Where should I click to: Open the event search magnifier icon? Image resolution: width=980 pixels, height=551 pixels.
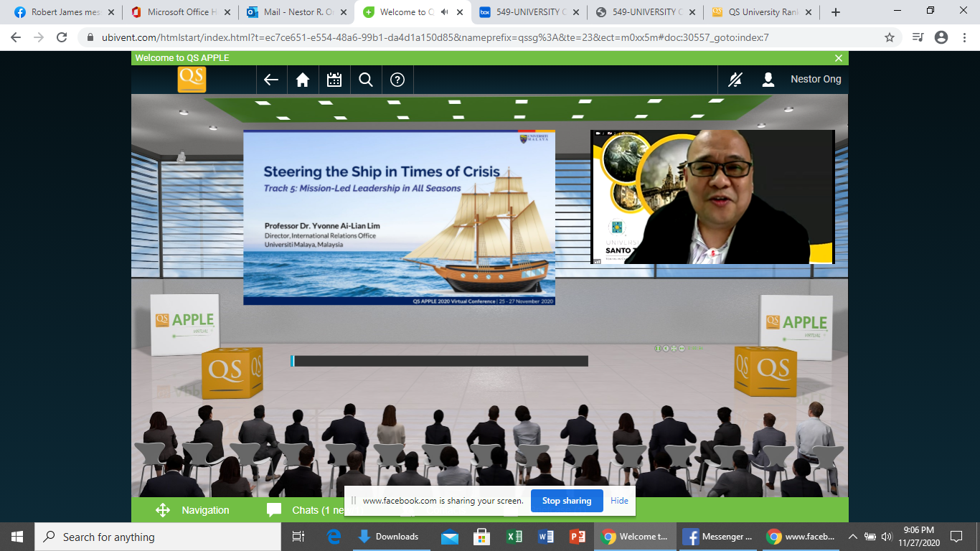pyautogui.click(x=366, y=80)
